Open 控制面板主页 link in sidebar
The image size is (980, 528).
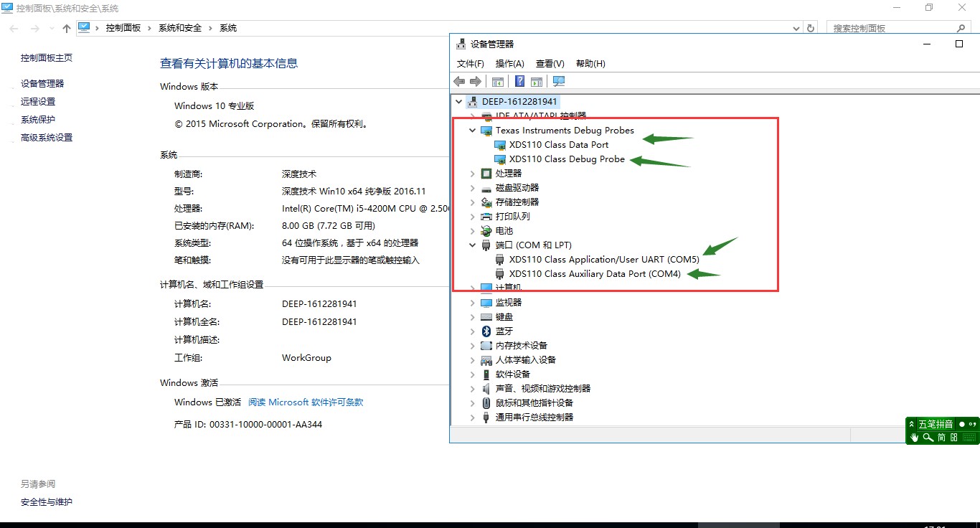pos(47,58)
